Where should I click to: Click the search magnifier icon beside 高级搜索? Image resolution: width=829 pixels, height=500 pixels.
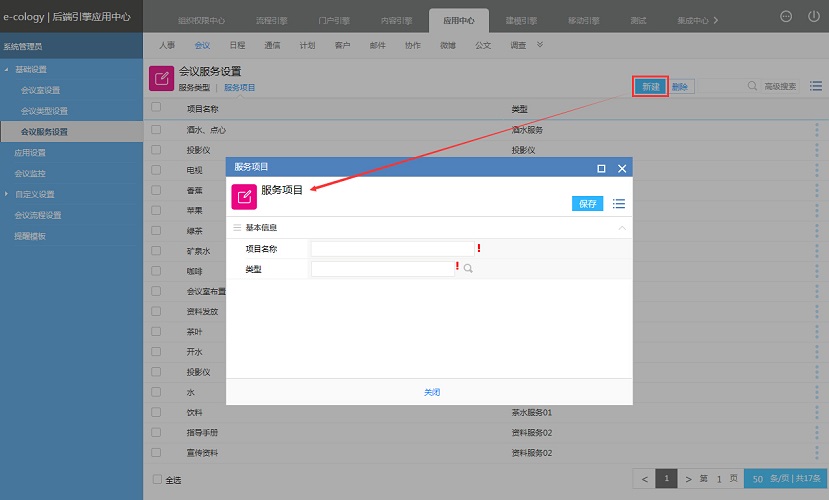click(x=752, y=86)
